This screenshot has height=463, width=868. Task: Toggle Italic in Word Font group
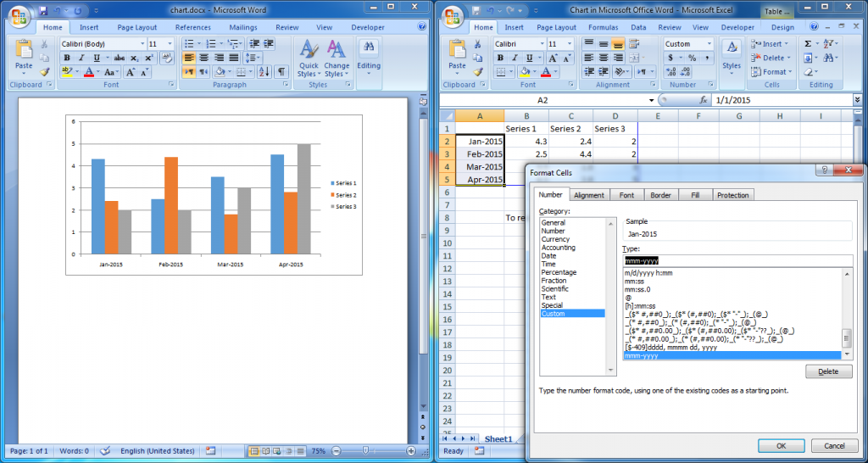81,58
